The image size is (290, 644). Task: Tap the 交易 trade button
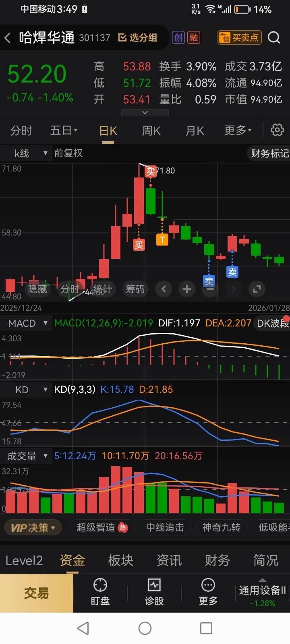[x=37, y=593]
